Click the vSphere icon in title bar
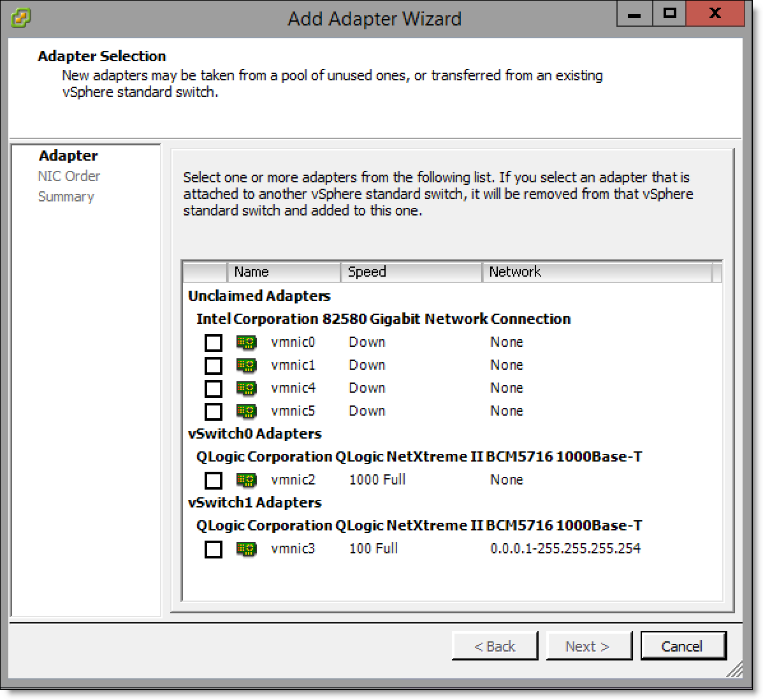 [21, 17]
